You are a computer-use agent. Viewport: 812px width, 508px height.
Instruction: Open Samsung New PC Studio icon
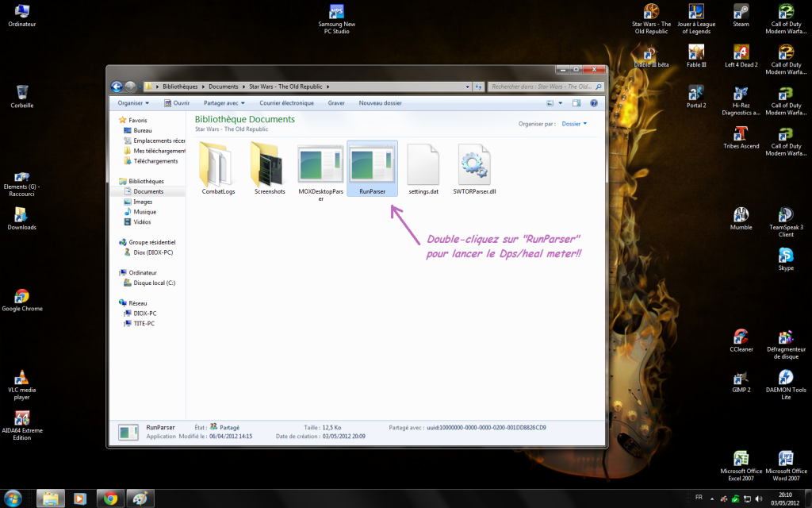click(336, 19)
